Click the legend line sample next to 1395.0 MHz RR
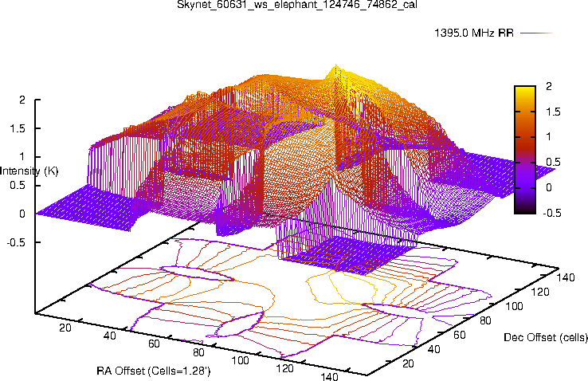The height and width of the screenshot is (381, 588). [x=537, y=33]
